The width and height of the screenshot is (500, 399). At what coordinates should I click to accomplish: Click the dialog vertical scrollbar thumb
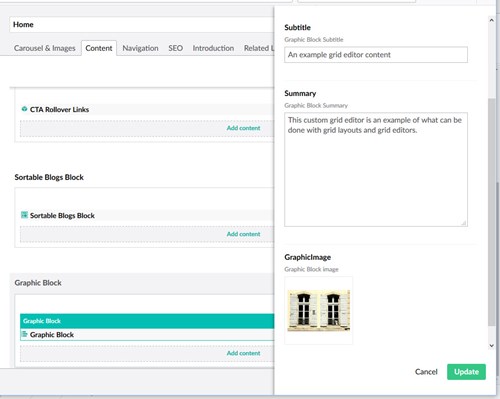click(491, 212)
